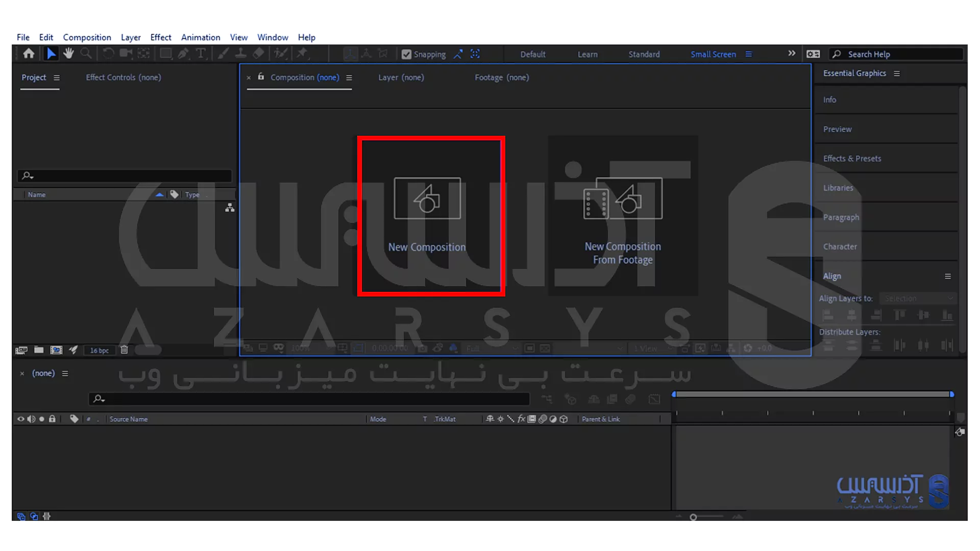Screen dimensions: 980x551
Task: Open the Align panel menu
Action: [x=948, y=276]
